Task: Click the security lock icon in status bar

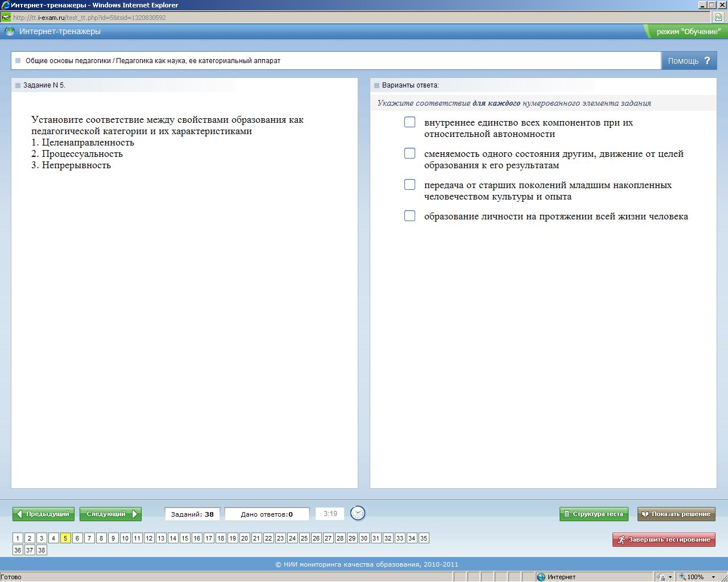Action: tap(661, 577)
